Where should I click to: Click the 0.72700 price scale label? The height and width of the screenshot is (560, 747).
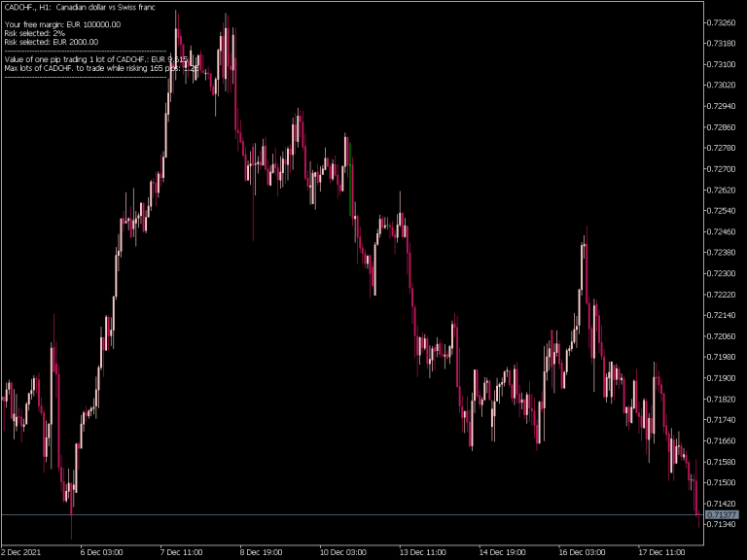pos(722,169)
